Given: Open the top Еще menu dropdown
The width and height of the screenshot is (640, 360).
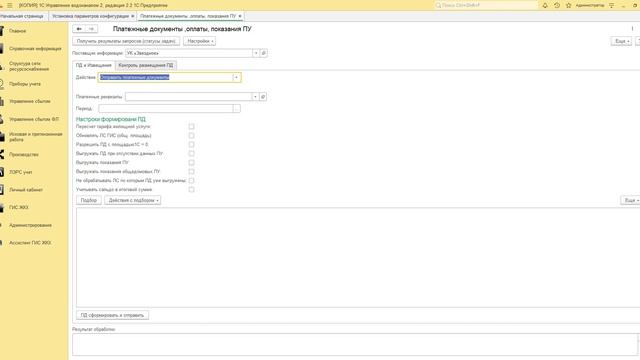Looking at the screenshot, I should [x=621, y=41].
